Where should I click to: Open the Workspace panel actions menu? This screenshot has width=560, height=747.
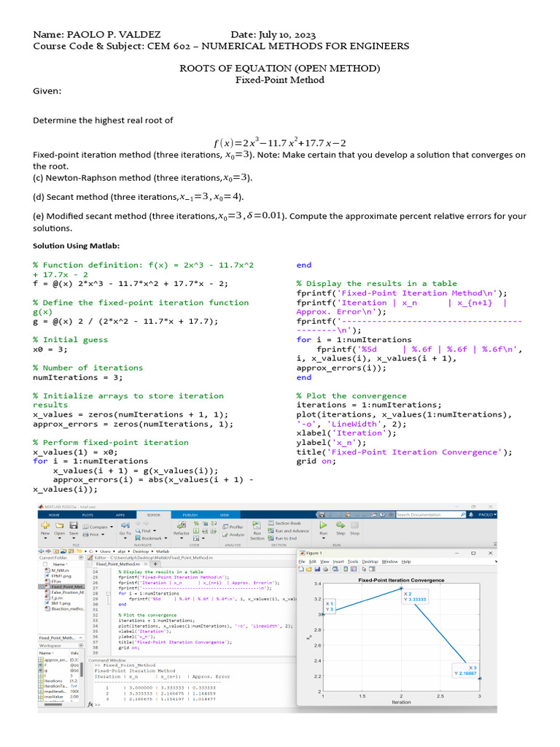(81, 646)
